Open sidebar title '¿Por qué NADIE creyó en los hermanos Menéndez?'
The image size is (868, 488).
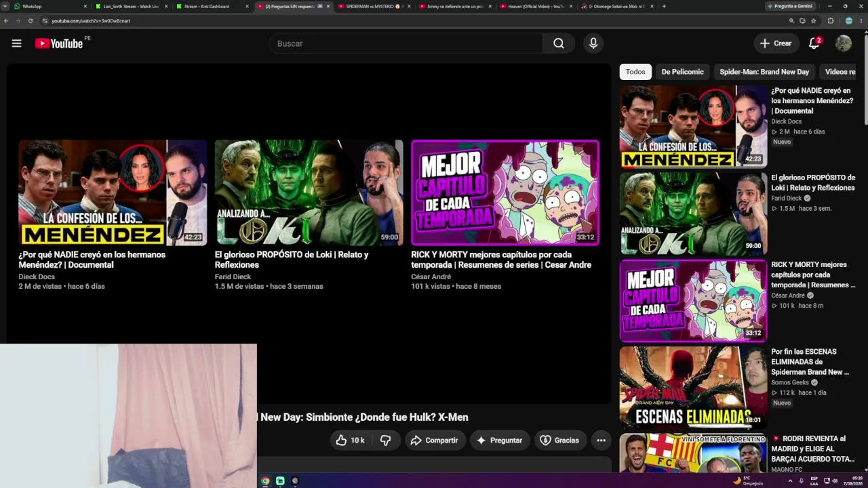(812, 100)
